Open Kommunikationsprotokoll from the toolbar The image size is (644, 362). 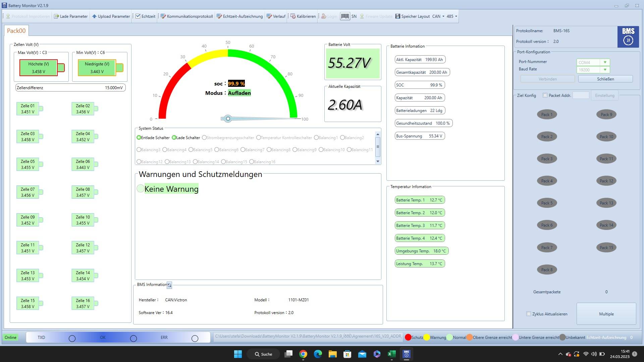point(163,16)
